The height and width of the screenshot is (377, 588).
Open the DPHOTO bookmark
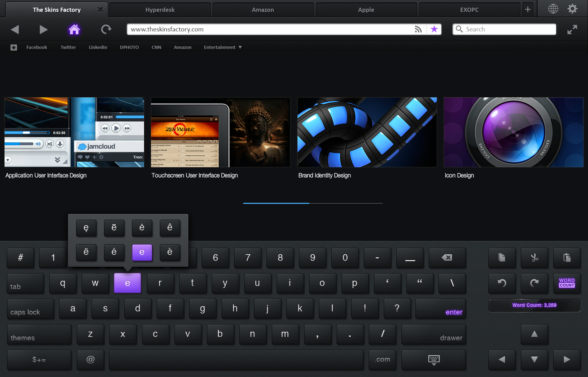coord(129,47)
